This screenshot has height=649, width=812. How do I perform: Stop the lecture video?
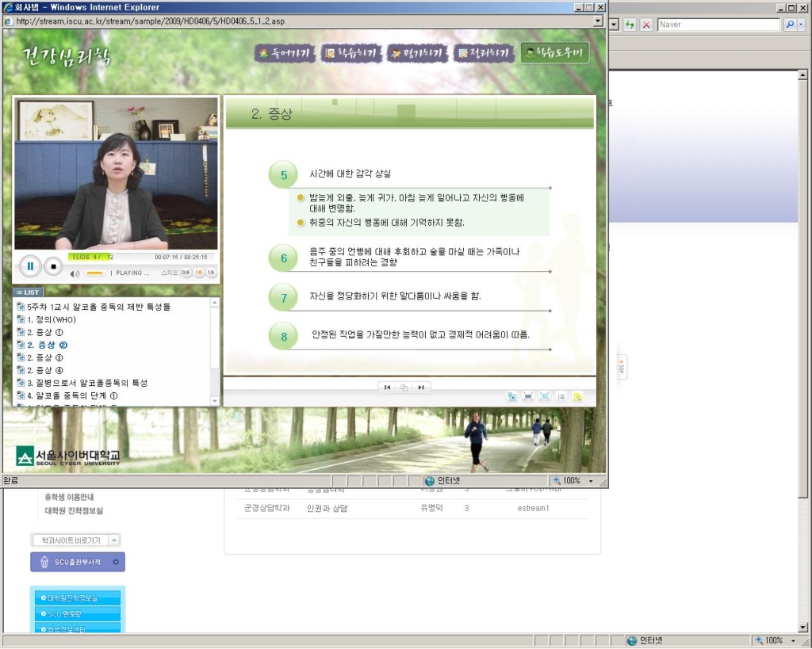coord(53,266)
